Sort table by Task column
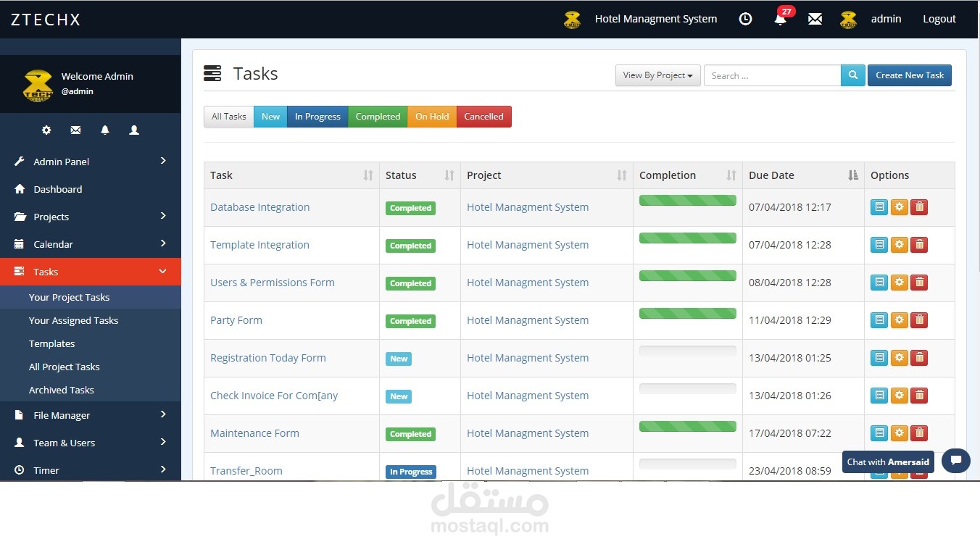Screen dimensions: 980x547 point(291,175)
